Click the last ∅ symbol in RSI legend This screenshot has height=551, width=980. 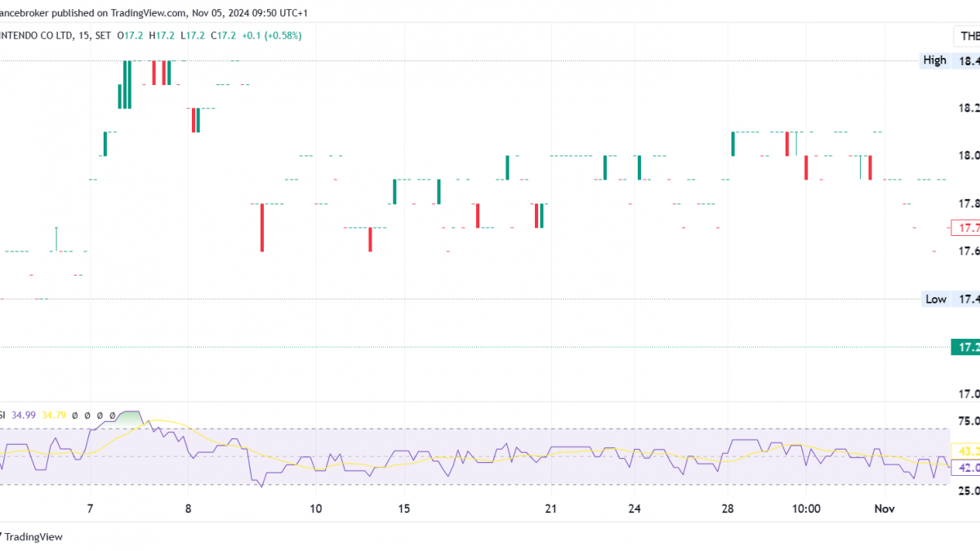pyautogui.click(x=112, y=415)
